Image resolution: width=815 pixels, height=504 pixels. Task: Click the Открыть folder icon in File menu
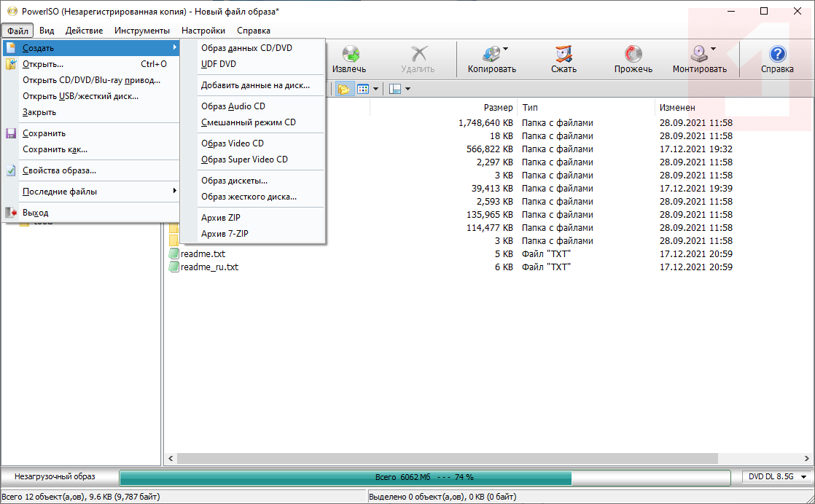[x=11, y=64]
